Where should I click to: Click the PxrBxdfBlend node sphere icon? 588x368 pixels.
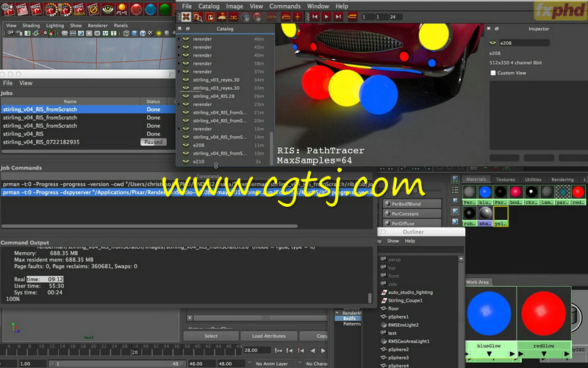pos(388,204)
